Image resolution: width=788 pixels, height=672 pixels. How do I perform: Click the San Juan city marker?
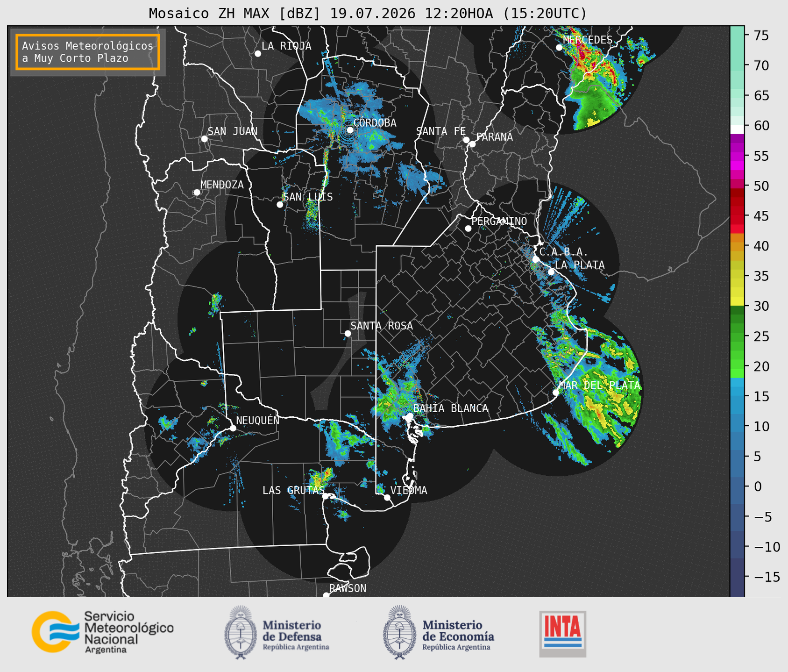point(204,139)
